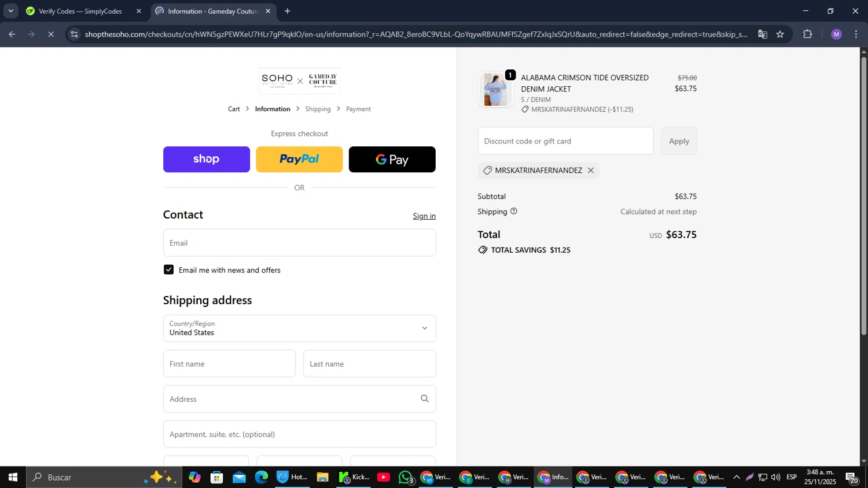Open Copilot from the taskbar
Image resolution: width=868 pixels, height=488 pixels.
point(194,477)
